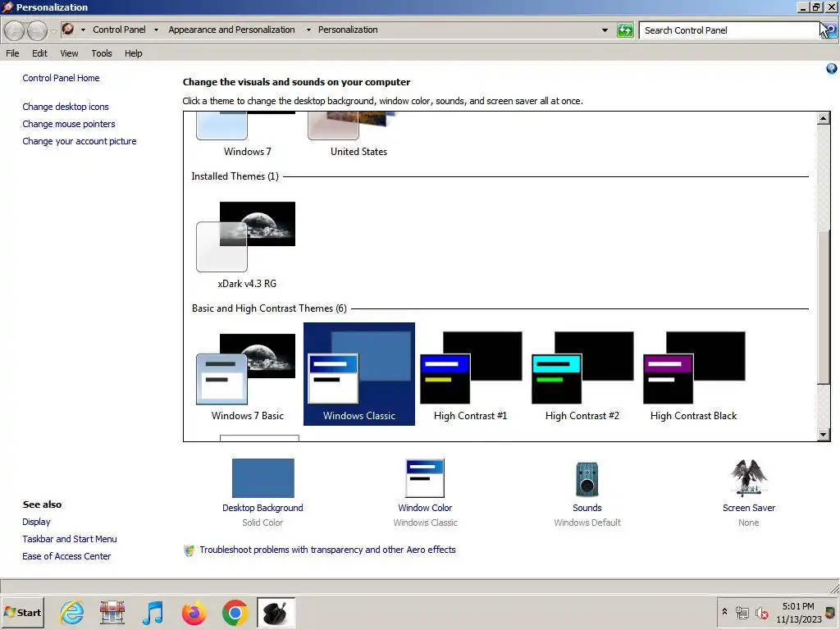The image size is (840, 630).
Task: Expand the address bar root dropdown arrow
Action: 83,30
